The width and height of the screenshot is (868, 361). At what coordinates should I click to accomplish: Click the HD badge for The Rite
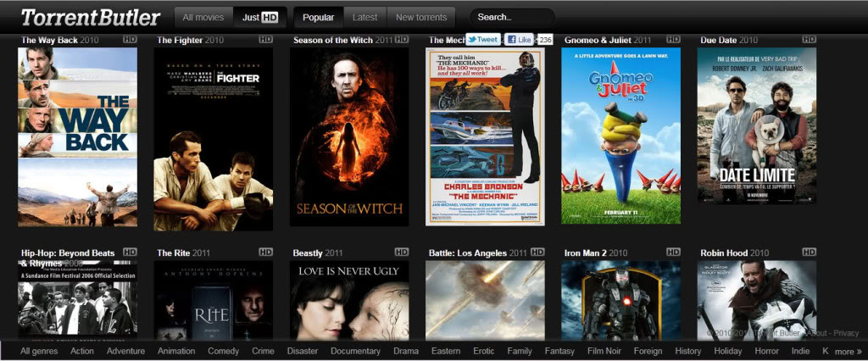coord(265,252)
